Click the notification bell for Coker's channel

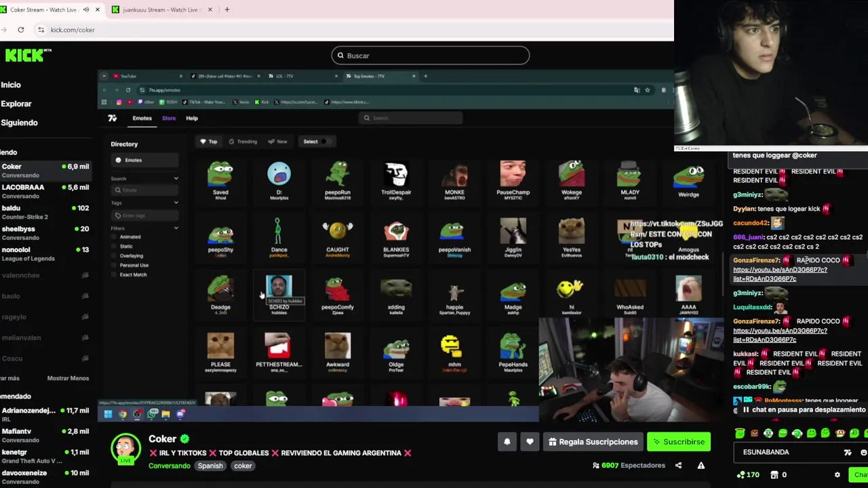507,442
